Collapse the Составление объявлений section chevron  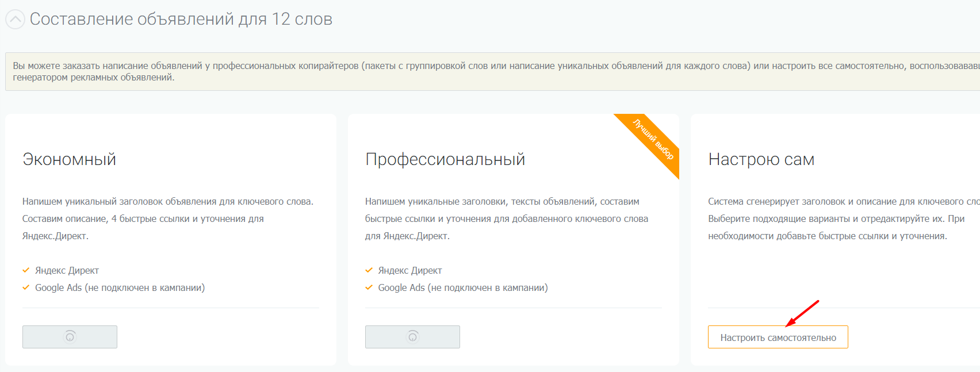[15, 20]
